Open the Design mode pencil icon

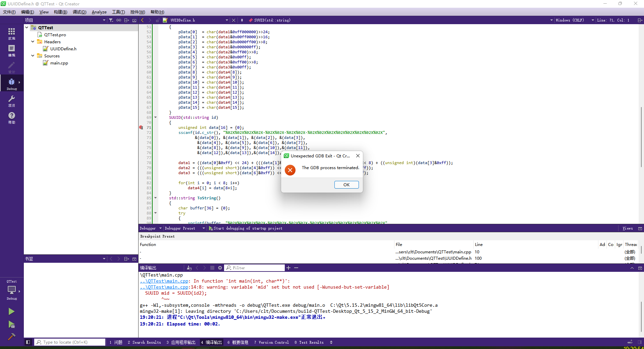(12, 67)
